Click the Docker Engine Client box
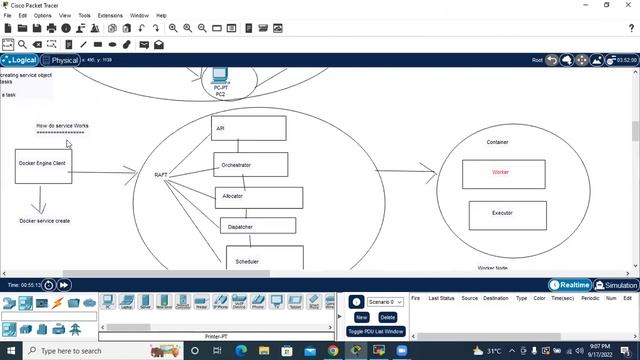This screenshot has width=640, height=360. (x=44, y=166)
